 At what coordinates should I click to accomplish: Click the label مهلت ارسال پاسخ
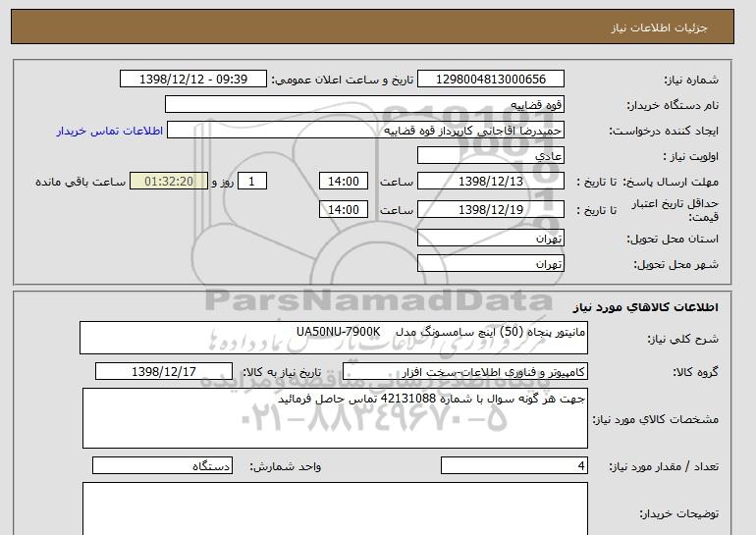click(x=671, y=183)
